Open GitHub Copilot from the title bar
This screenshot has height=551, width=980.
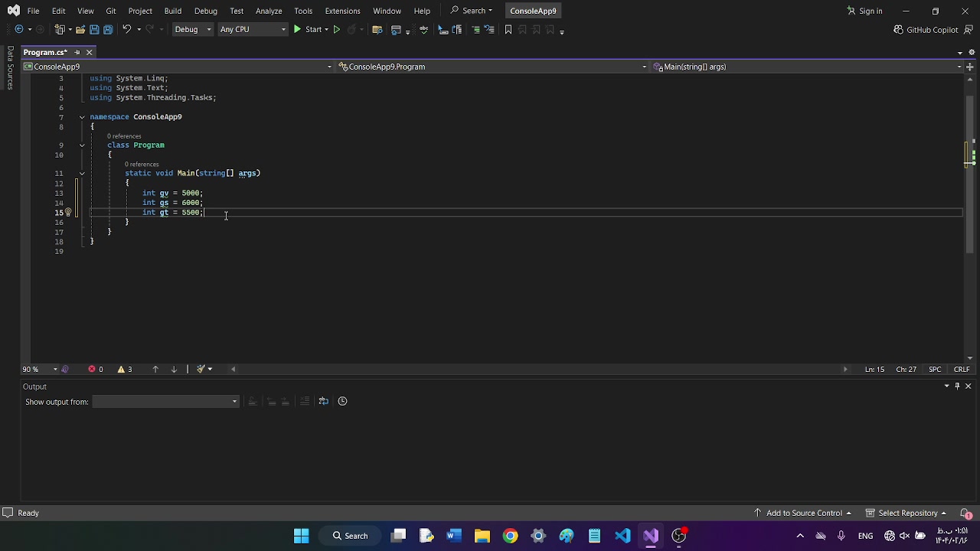click(x=926, y=30)
